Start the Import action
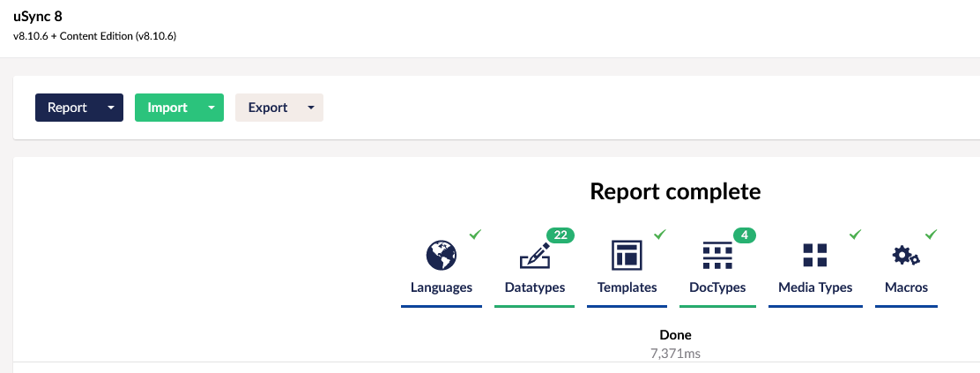The width and height of the screenshot is (980, 373). 167,108
